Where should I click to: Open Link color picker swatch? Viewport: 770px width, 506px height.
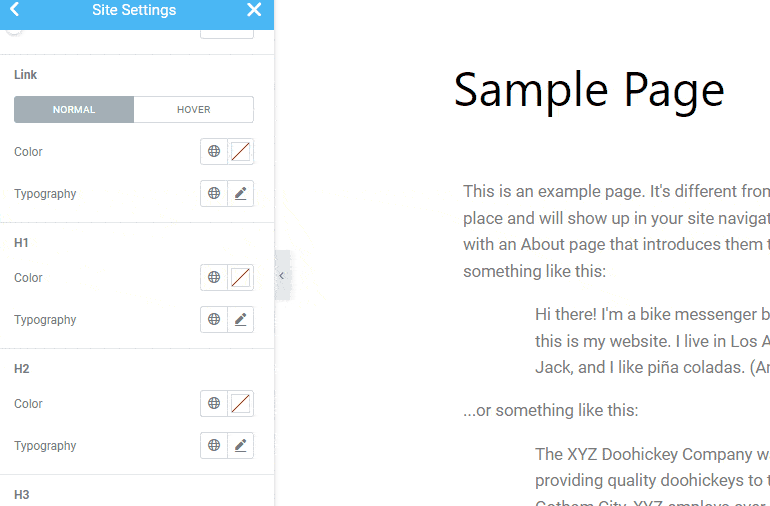click(x=241, y=151)
